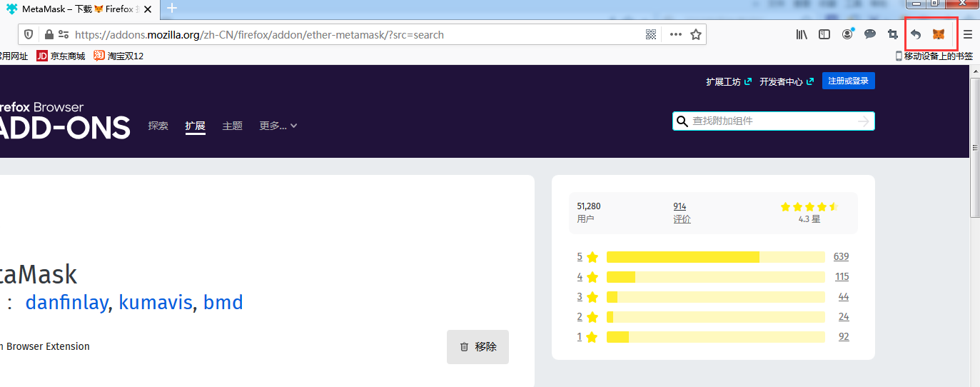
Task: Open the Firefox library icon
Action: click(802, 34)
